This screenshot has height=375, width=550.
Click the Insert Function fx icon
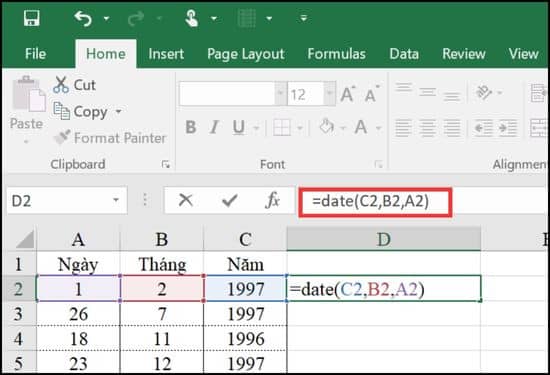[x=273, y=201]
